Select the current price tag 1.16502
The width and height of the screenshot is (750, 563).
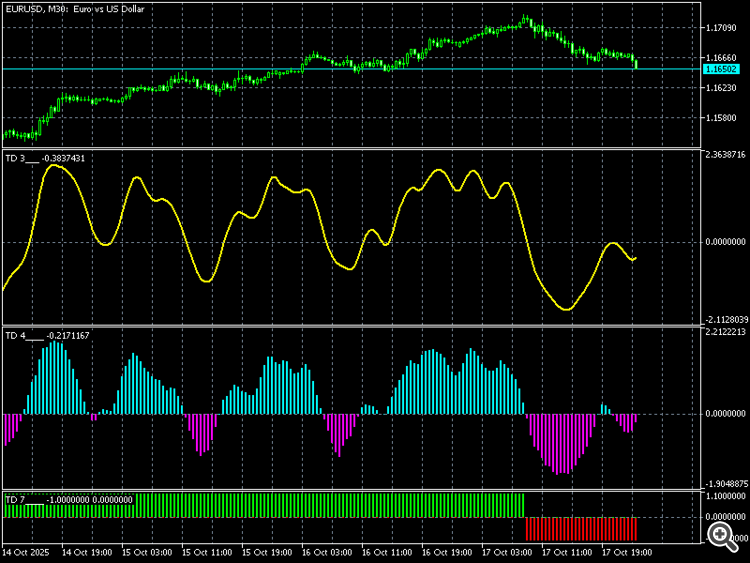pyautogui.click(x=722, y=69)
